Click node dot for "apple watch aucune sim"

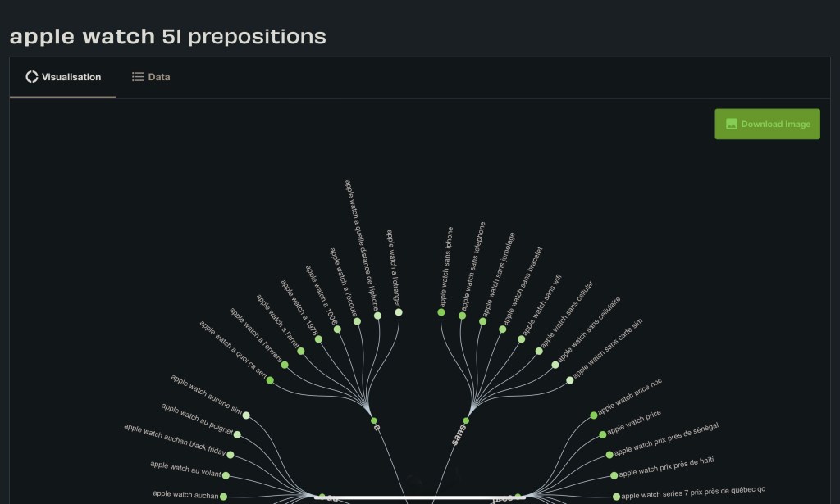246,415
